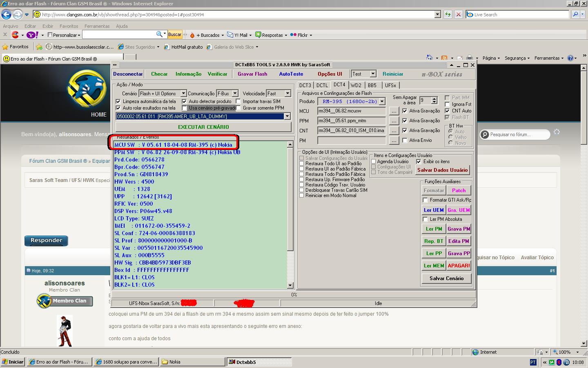Switch to the BB5 tab
Viewport: 588px width, 368px height.
[x=372, y=85]
